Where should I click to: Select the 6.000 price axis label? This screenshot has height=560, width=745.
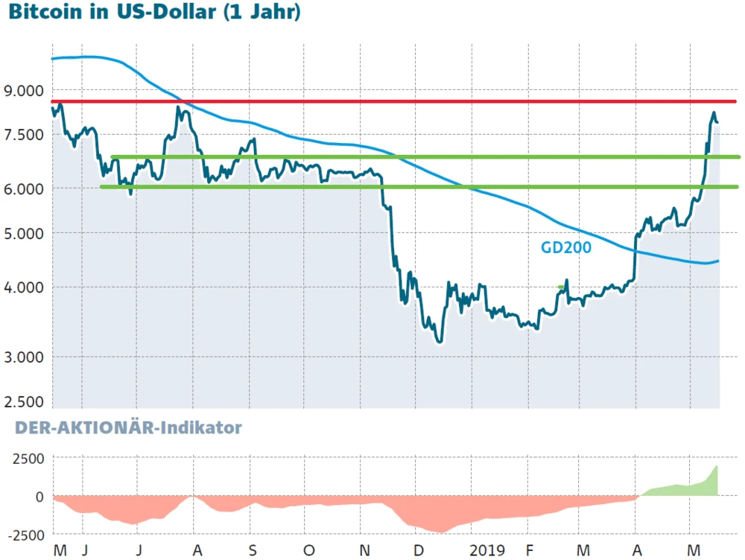click(25, 188)
